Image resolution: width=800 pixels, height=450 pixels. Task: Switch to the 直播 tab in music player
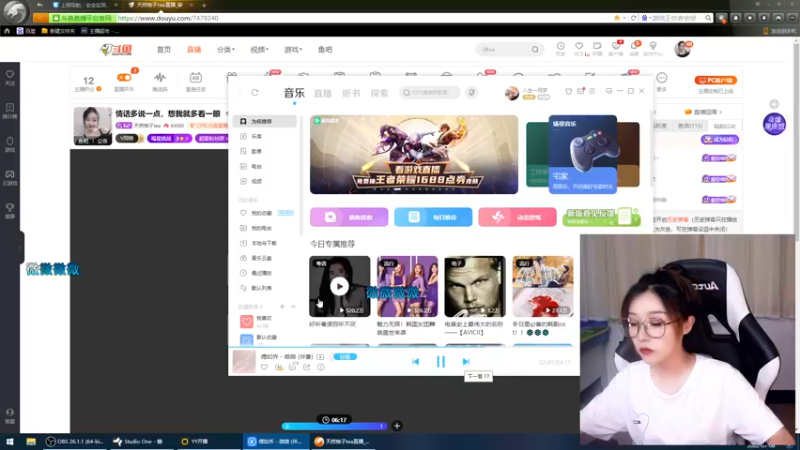tap(322, 93)
